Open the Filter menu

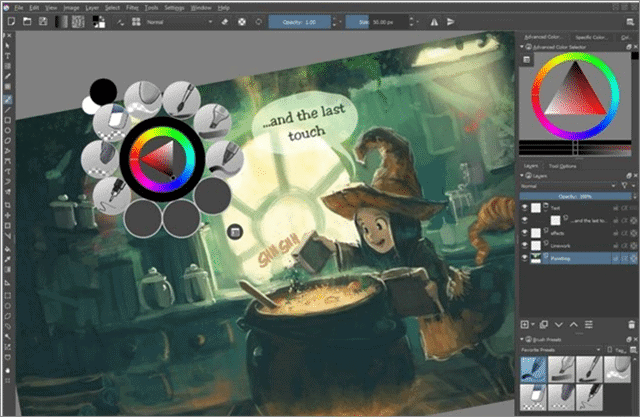(132, 7)
